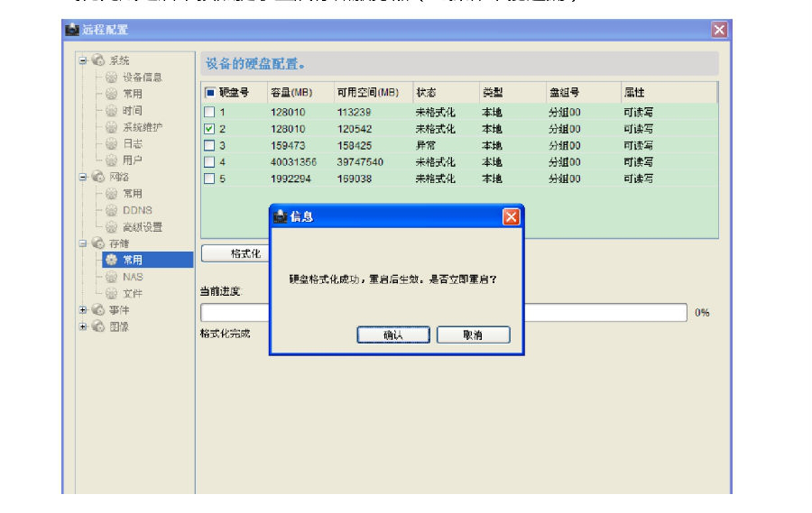Click gear icon beside 日志

pyautogui.click(x=111, y=143)
